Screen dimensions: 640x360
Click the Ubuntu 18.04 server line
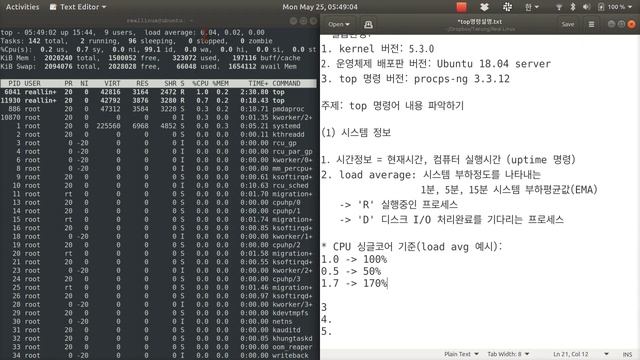[436, 64]
